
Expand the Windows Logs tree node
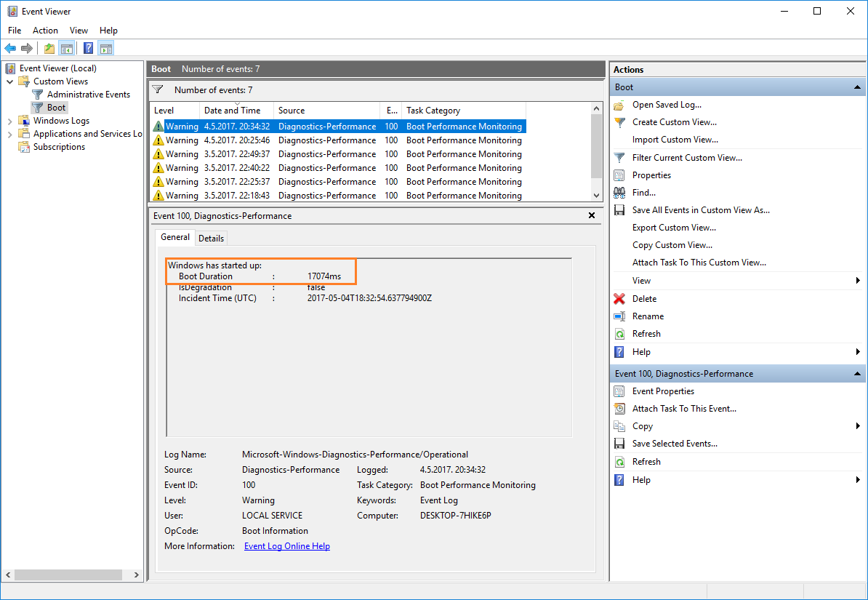coord(10,121)
